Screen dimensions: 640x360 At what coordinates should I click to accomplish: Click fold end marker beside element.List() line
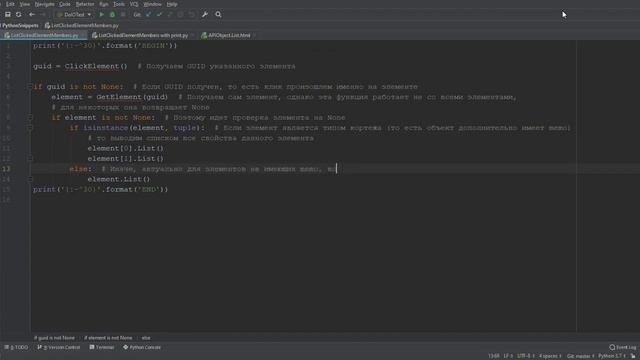(x=30, y=179)
